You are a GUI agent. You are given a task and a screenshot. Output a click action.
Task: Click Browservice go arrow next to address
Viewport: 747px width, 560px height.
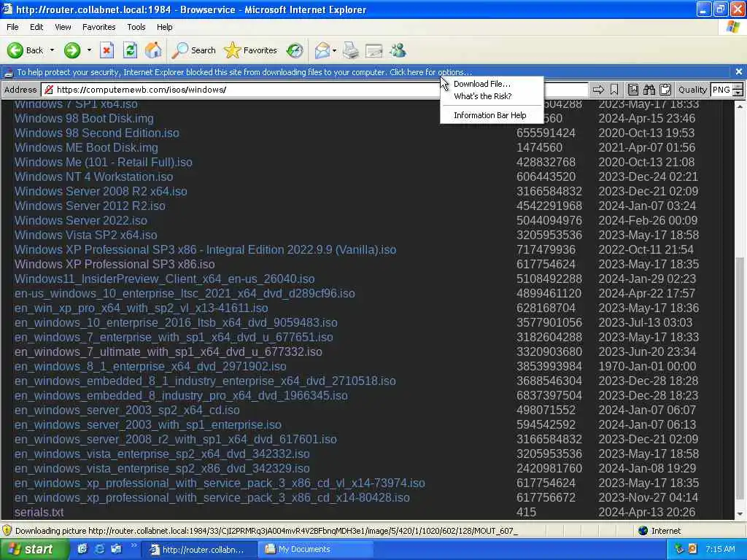coord(598,90)
